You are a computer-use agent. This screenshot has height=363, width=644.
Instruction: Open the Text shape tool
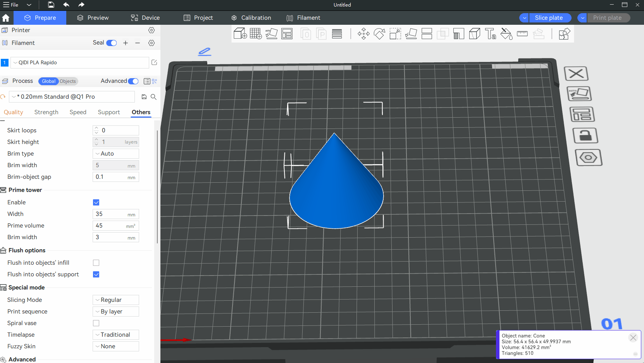click(x=490, y=34)
